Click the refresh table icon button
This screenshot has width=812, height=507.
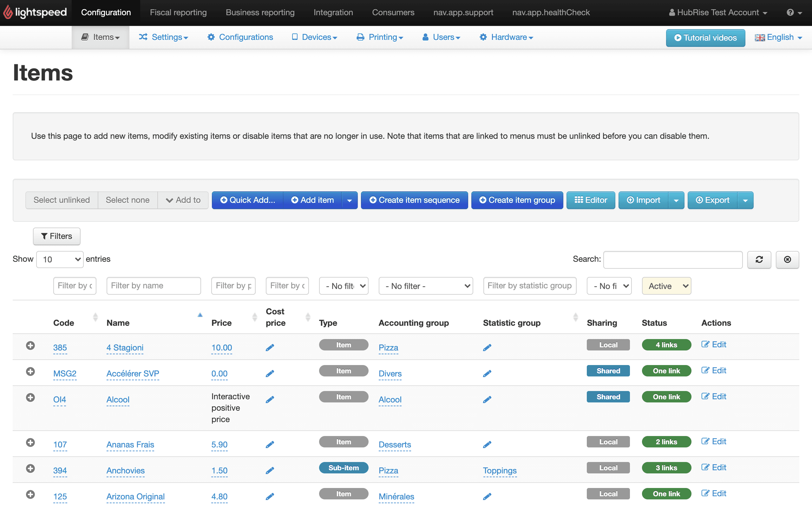[x=759, y=260]
